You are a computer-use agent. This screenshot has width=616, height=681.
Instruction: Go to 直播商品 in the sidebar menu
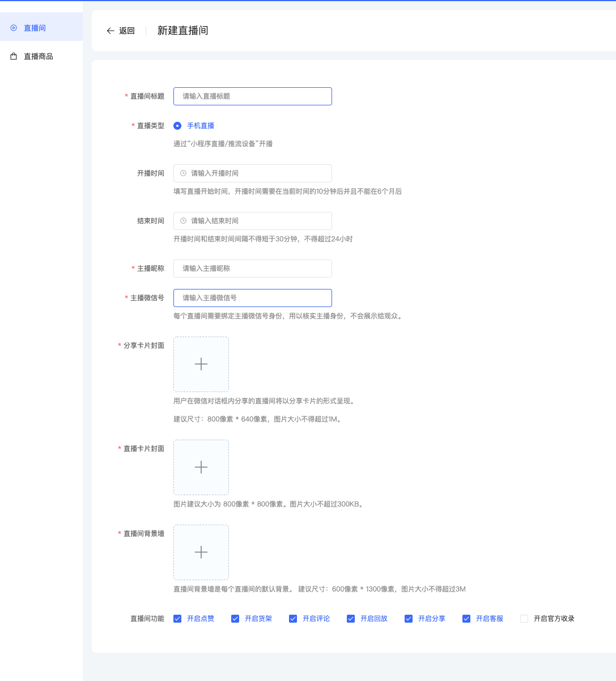click(x=38, y=57)
